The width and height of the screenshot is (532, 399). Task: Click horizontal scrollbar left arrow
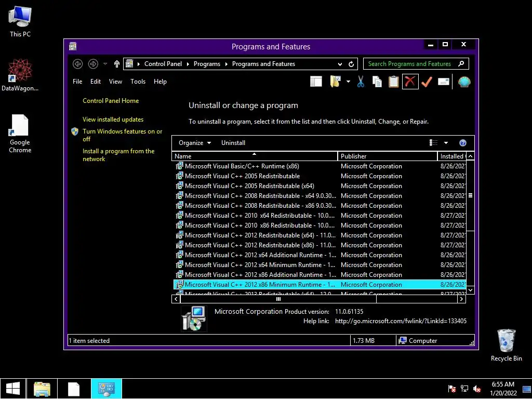(x=176, y=299)
